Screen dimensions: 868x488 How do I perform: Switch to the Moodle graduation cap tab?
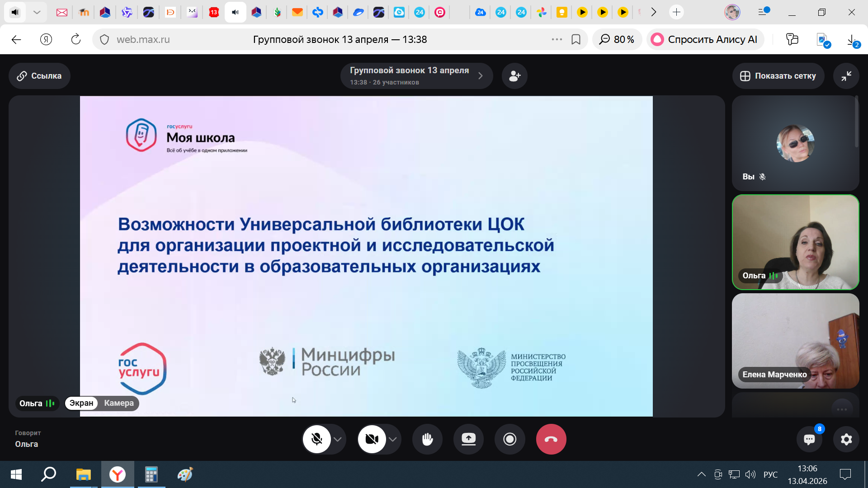(x=84, y=12)
